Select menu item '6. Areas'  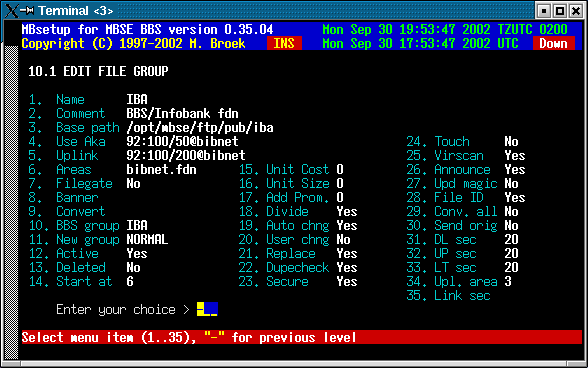[60, 170]
